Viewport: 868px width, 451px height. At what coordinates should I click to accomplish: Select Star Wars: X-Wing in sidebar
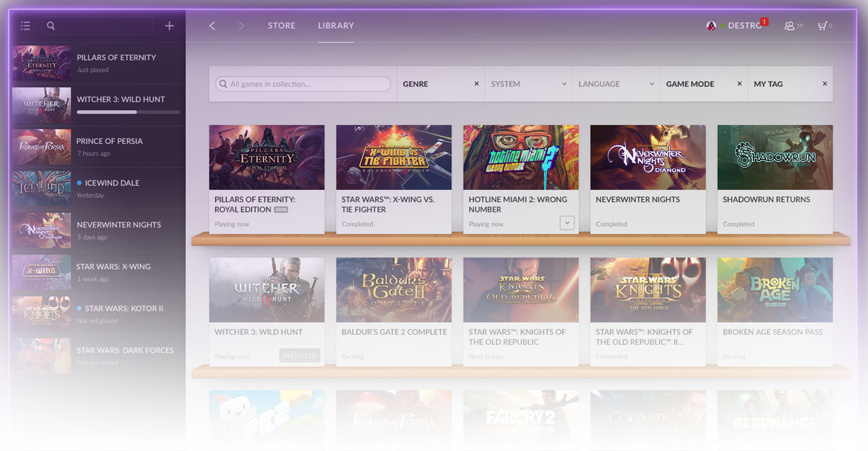coord(99,272)
